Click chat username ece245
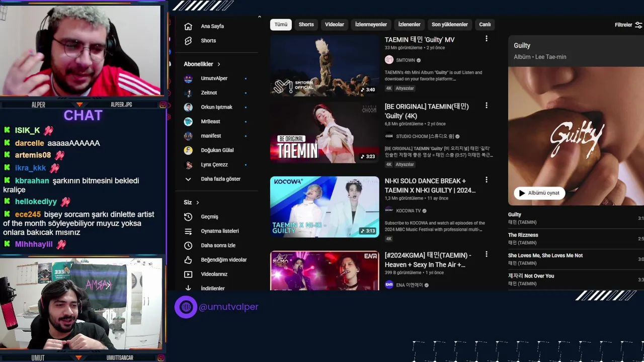Screen dimensions: 644x362 (x=28, y=214)
